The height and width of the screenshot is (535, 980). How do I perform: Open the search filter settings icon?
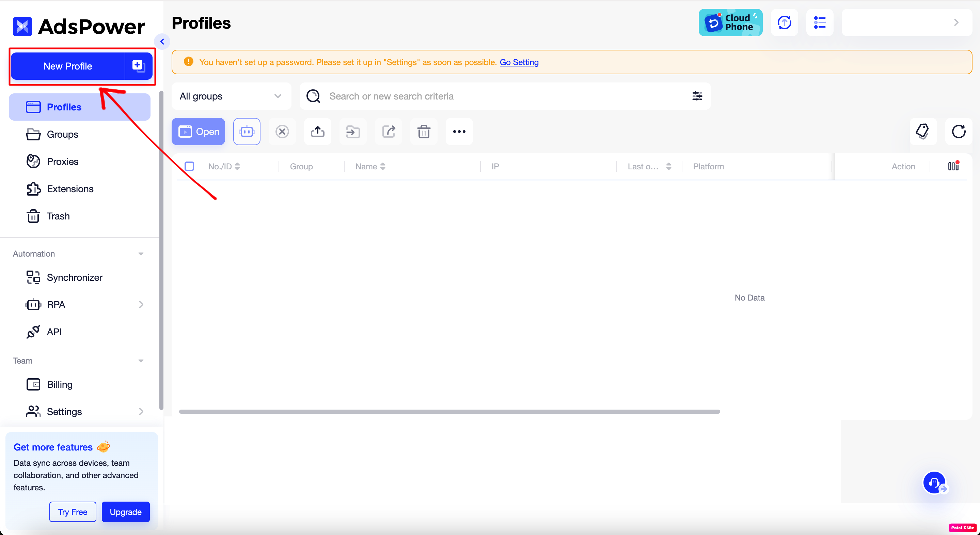697,96
